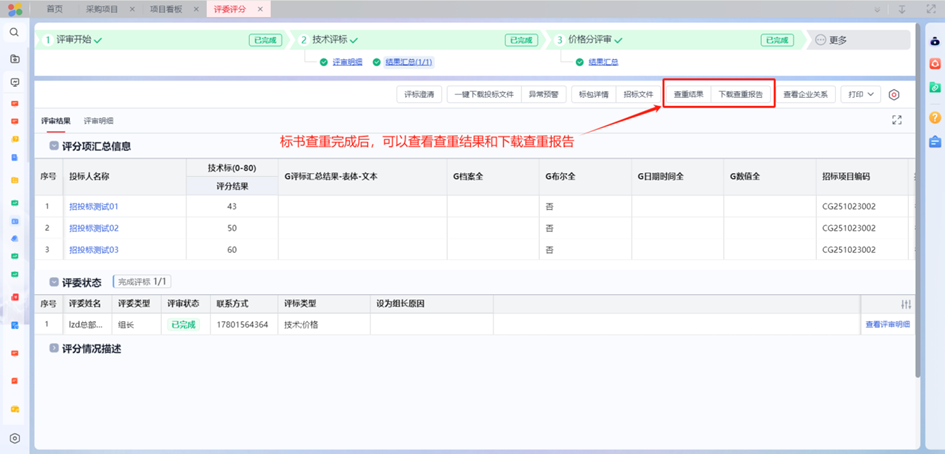Click the red icon in right sidebar

pyautogui.click(x=935, y=64)
